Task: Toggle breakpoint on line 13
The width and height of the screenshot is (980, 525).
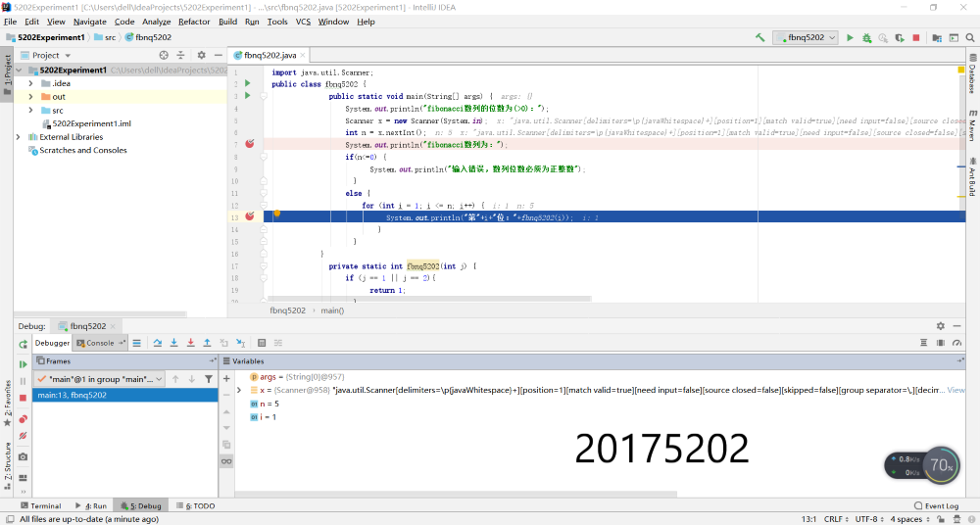Action: pos(249,216)
